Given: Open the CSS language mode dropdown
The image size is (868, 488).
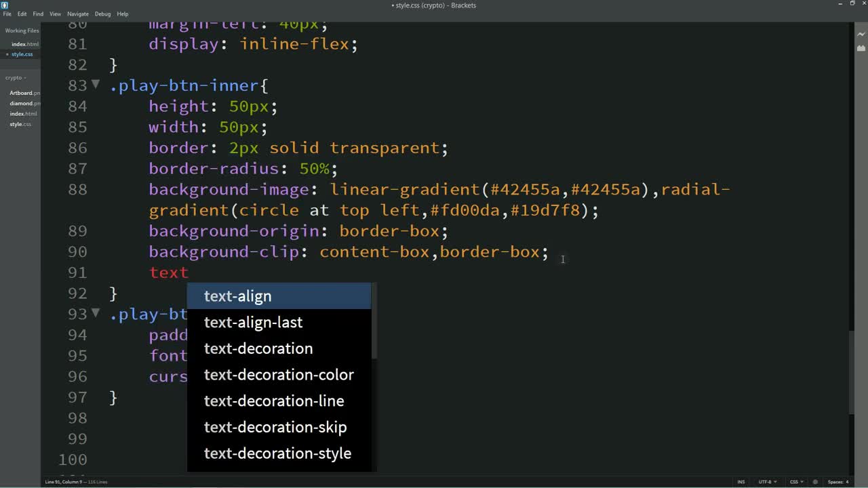Looking at the screenshot, I should (795, 482).
